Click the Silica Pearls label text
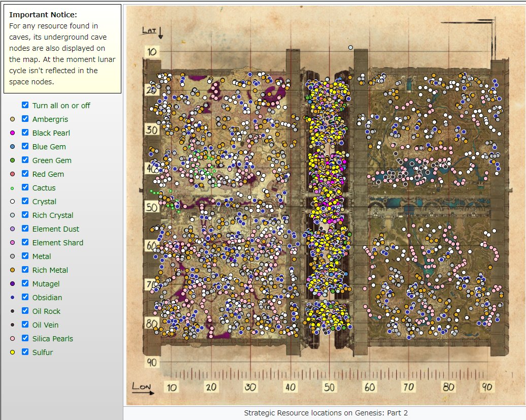 coord(53,338)
